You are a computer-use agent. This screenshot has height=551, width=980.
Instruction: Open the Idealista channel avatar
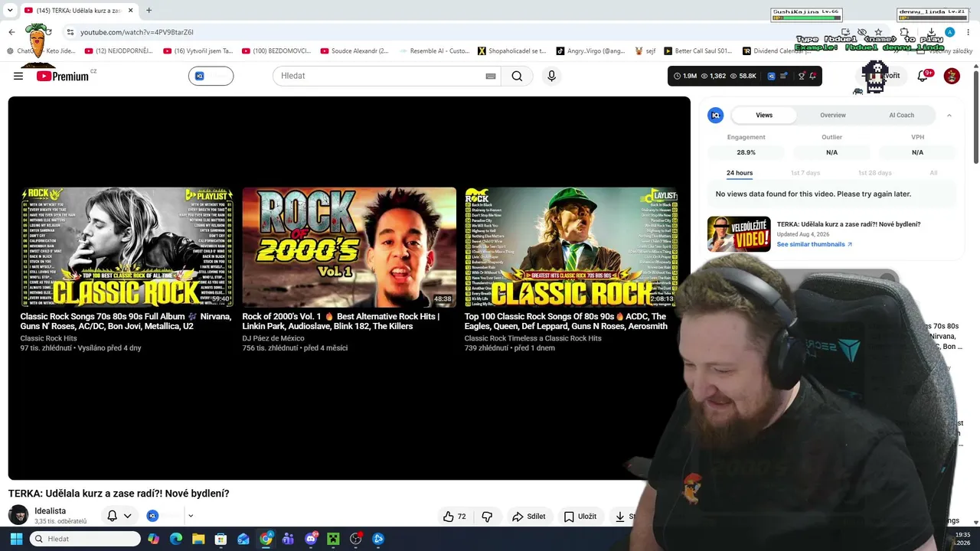[x=18, y=515]
